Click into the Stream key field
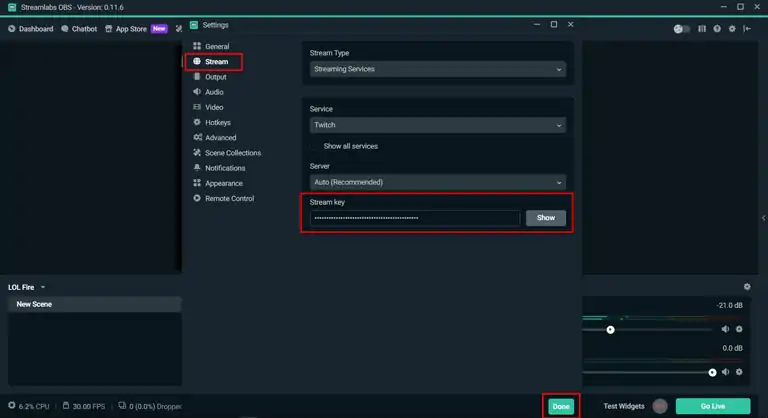Image resolution: width=768 pixels, height=418 pixels. tap(415, 218)
